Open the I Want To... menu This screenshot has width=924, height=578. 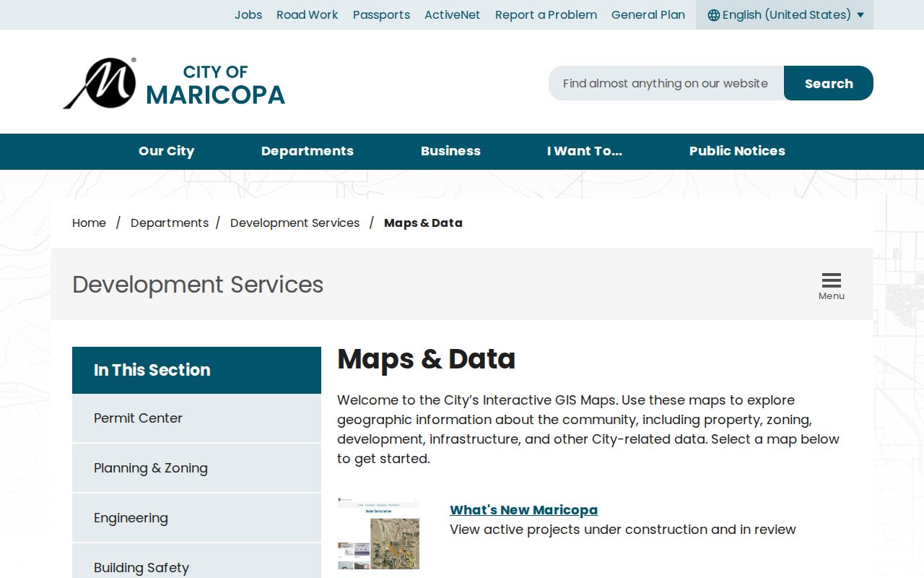point(585,151)
